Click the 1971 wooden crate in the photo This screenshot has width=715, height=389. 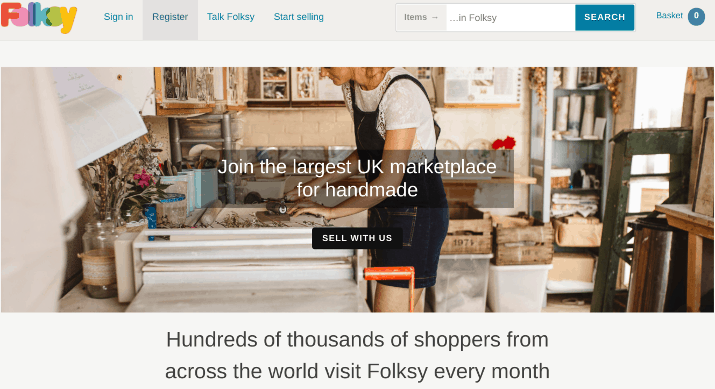(466, 237)
